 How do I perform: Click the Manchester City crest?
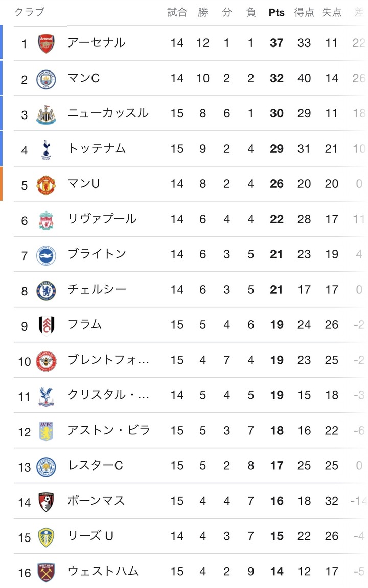46,79
